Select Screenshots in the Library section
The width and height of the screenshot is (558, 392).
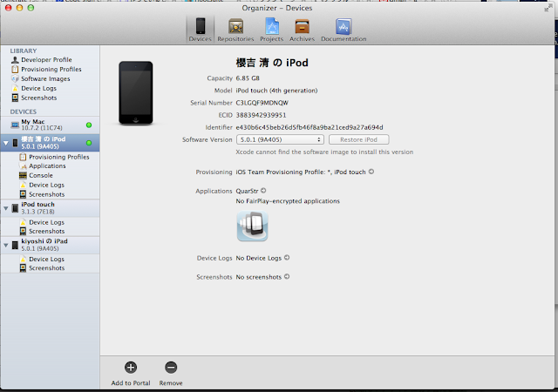(x=38, y=98)
